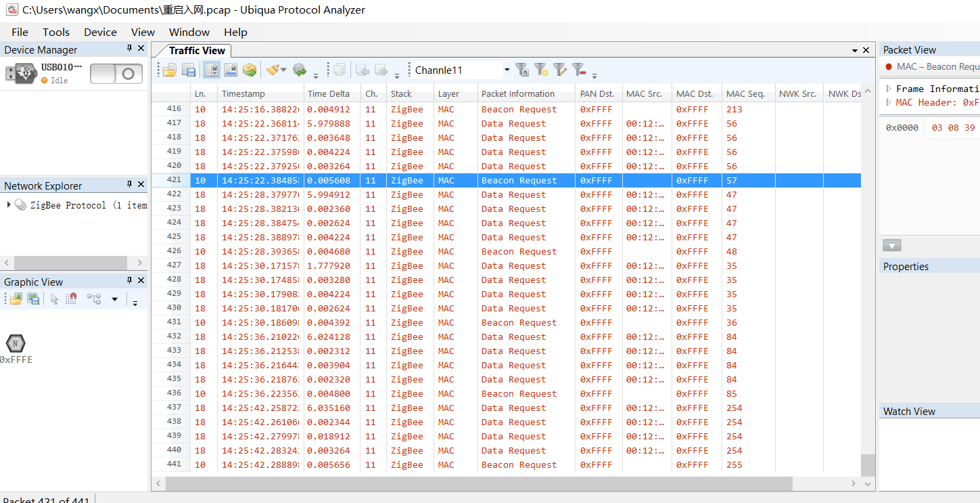Open the Device menu
Screen dimensions: 980x503
pos(100,32)
